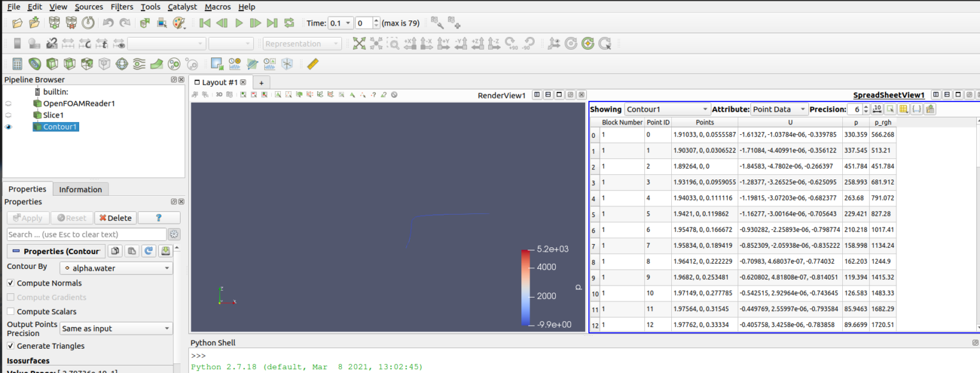Toggle loop playback icon
The width and height of the screenshot is (980, 373).
pos(289,23)
